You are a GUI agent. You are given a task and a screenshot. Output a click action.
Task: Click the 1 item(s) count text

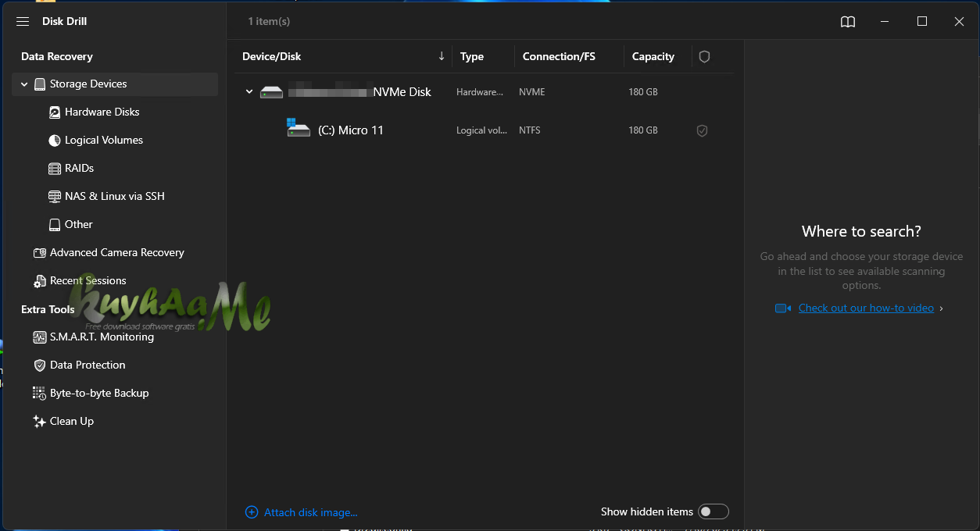point(269,22)
